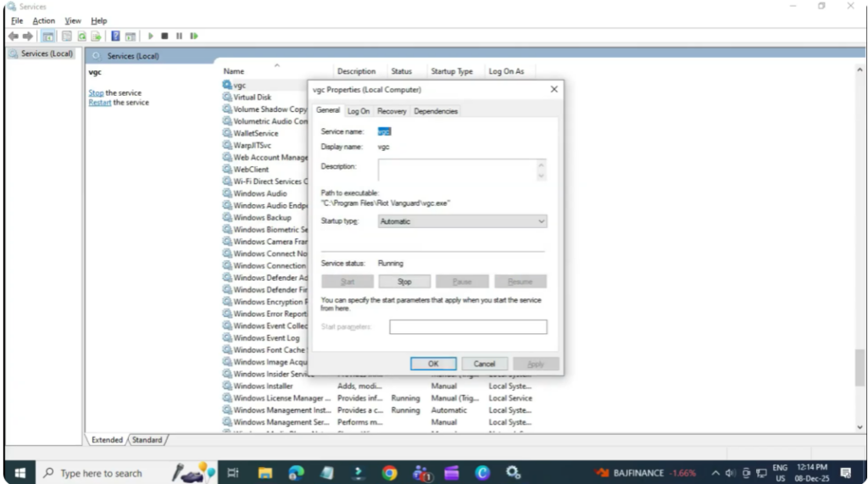Toggle Show/Hide Console Tree toolbar icon
Image resolution: width=868 pixels, height=484 pixels.
(x=48, y=36)
